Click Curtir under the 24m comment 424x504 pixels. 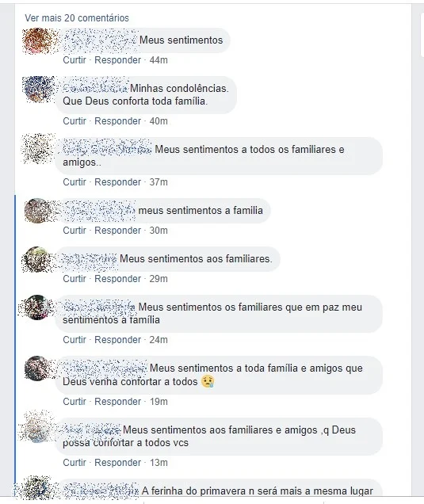74,340
